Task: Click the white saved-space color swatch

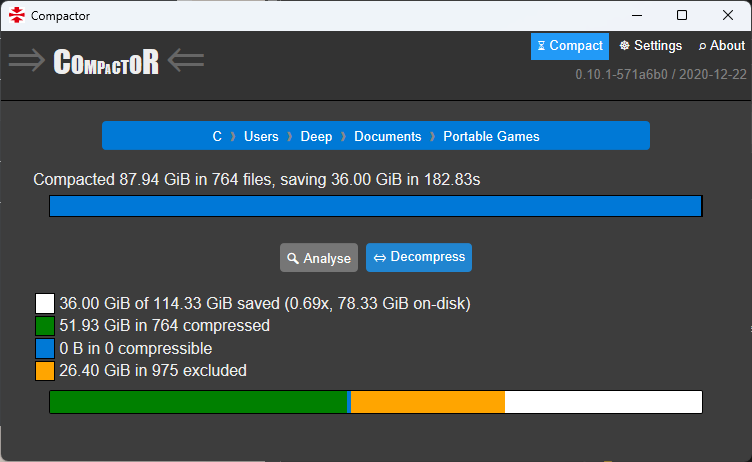Action: (x=44, y=303)
